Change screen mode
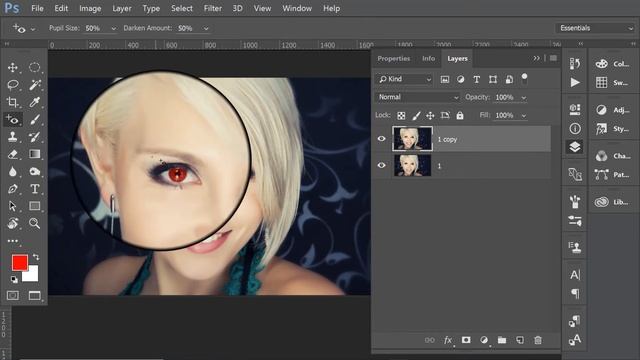Image resolution: width=640 pixels, height=360 pixels. pos(35,295)
